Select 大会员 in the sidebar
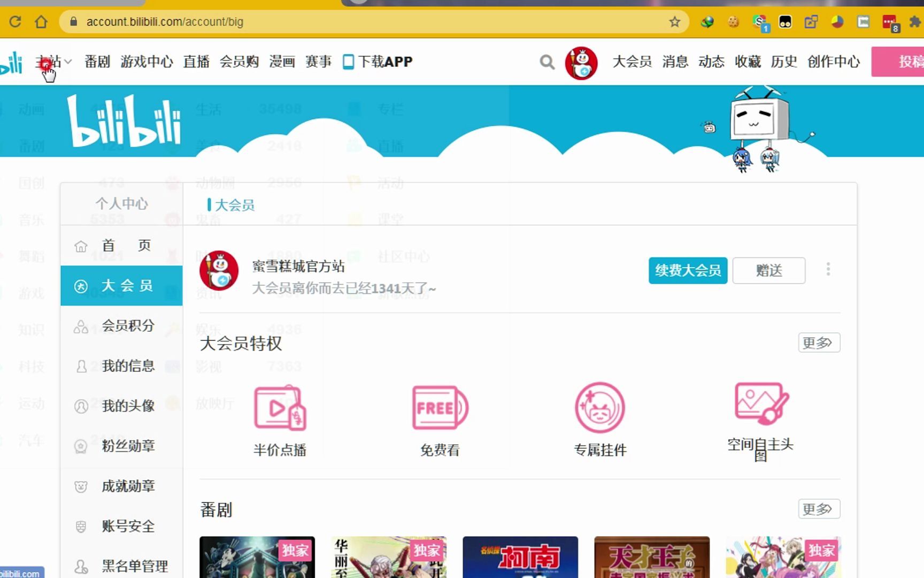This screenshot has height=578, width=924. [x=121, y=286]
